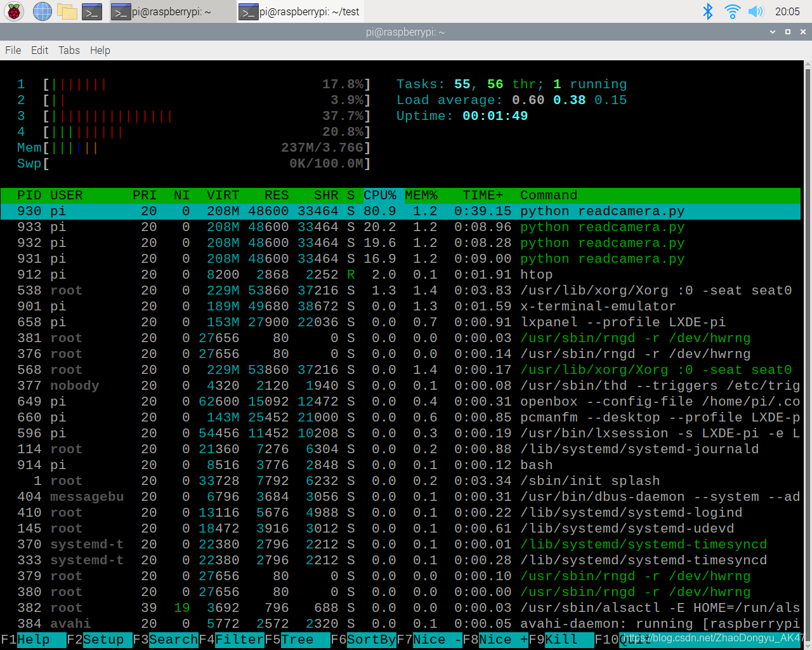Select the systemd-udevd process row
This screenshot has width=812, height=650.
[x=400, y=529]
